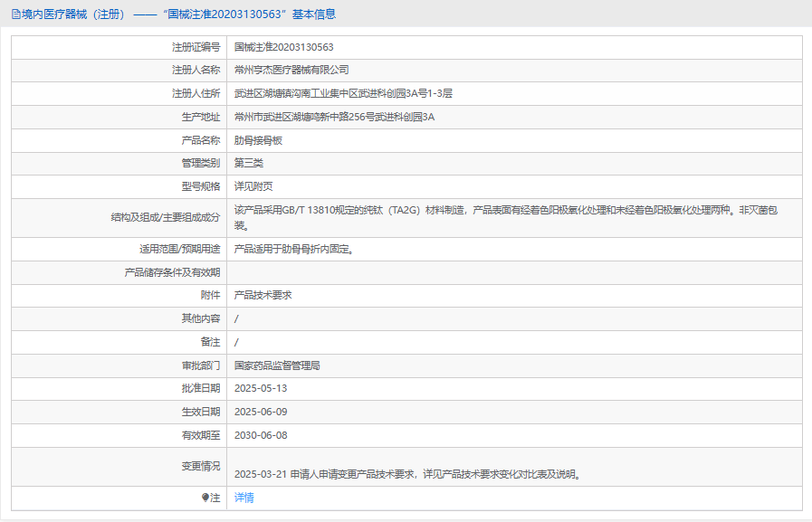The image size is (812, 522).
Task: Click the 生产地址 label
Action: pos(200,117)
